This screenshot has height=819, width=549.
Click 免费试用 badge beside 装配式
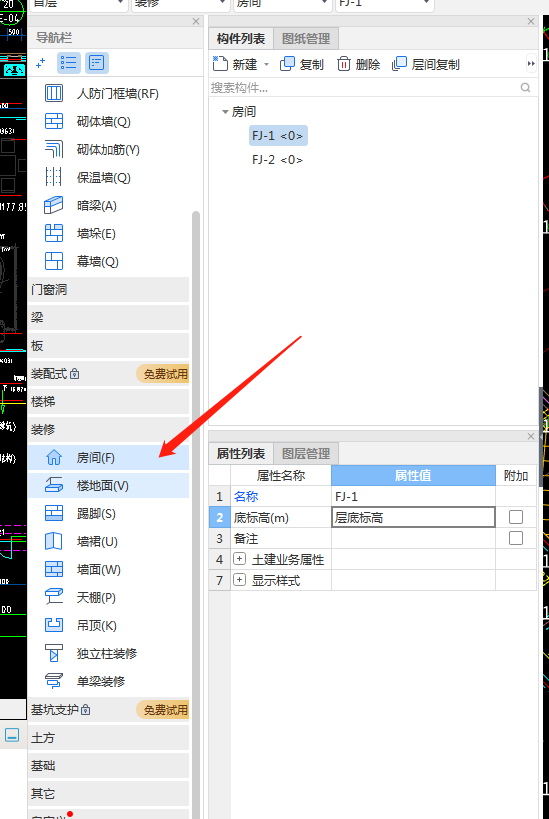point(163,374)
